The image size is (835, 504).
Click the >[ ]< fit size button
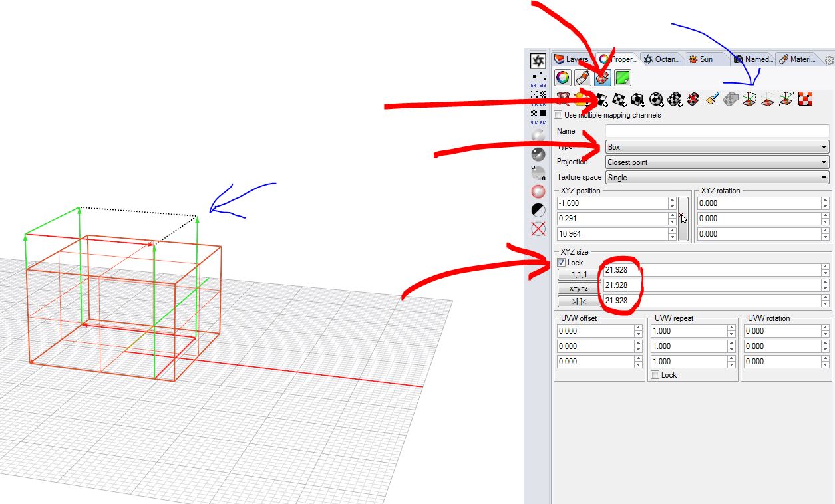pos(579,302)
